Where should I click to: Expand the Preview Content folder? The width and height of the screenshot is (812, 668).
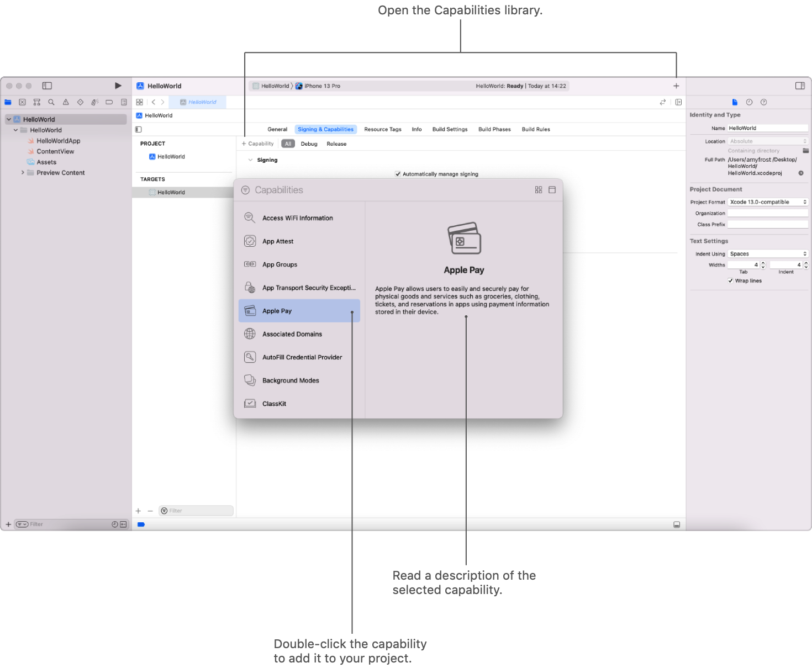(x=23, y=172)
